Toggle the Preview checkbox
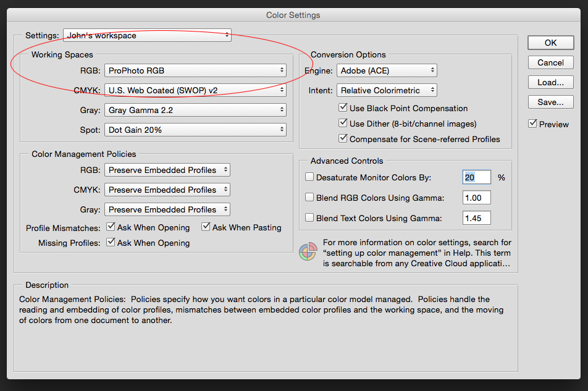The height and width of the screenshot is (391, 588). tap(532, 124)
